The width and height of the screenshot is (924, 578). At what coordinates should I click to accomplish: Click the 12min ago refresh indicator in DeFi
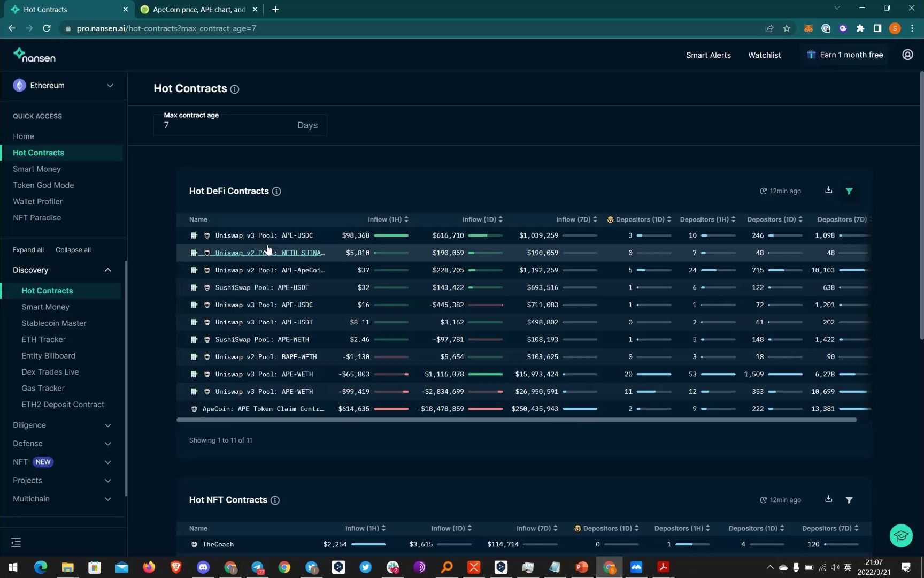pyautogui.click(x=780, y=191)
